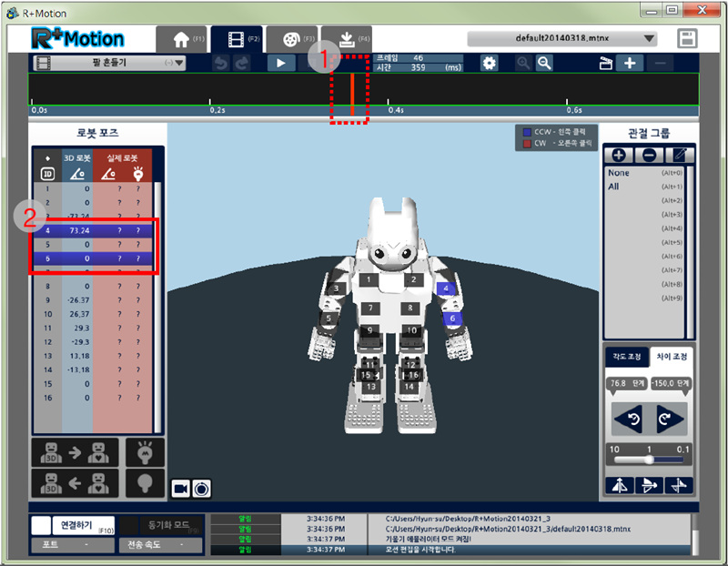Add a frame with the plus button
The height and width of the screenshot is (566, 728).
[629, 63]
